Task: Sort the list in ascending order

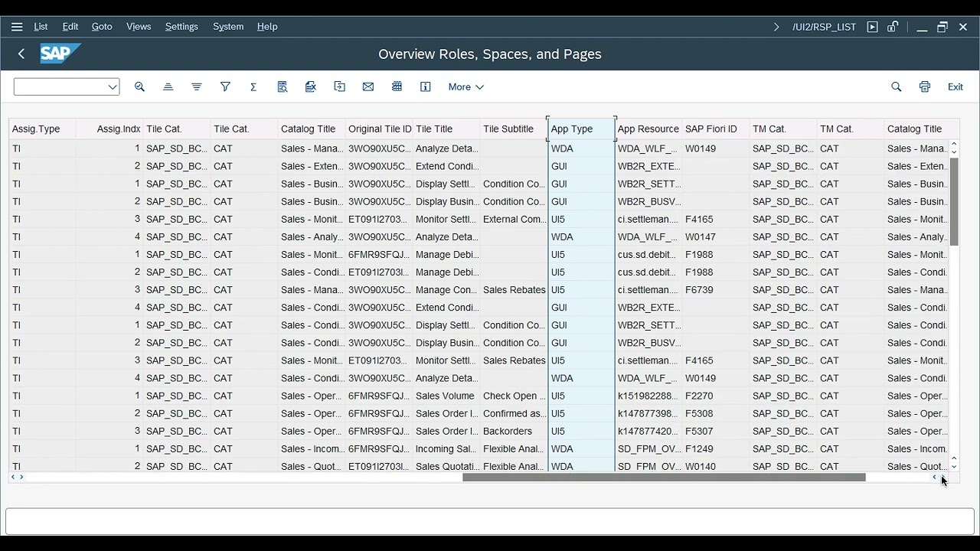Action: [x=168, y=87]
